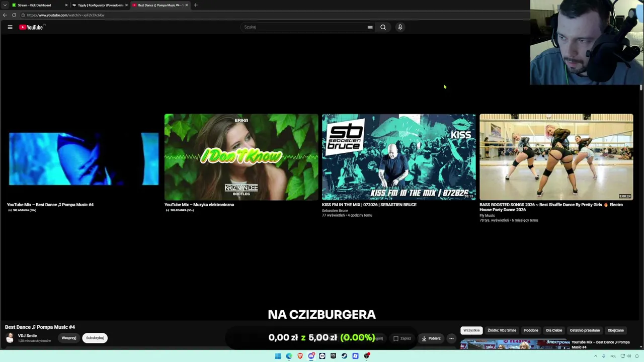Close the Stream - Kick Dashboard tab

tap(66, 5)
